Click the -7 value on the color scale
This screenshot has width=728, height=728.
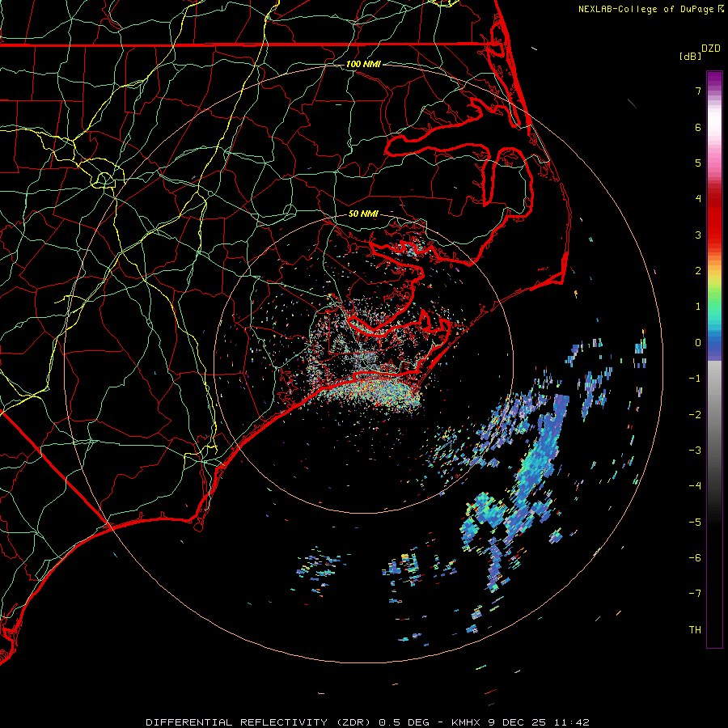(695, 594)
